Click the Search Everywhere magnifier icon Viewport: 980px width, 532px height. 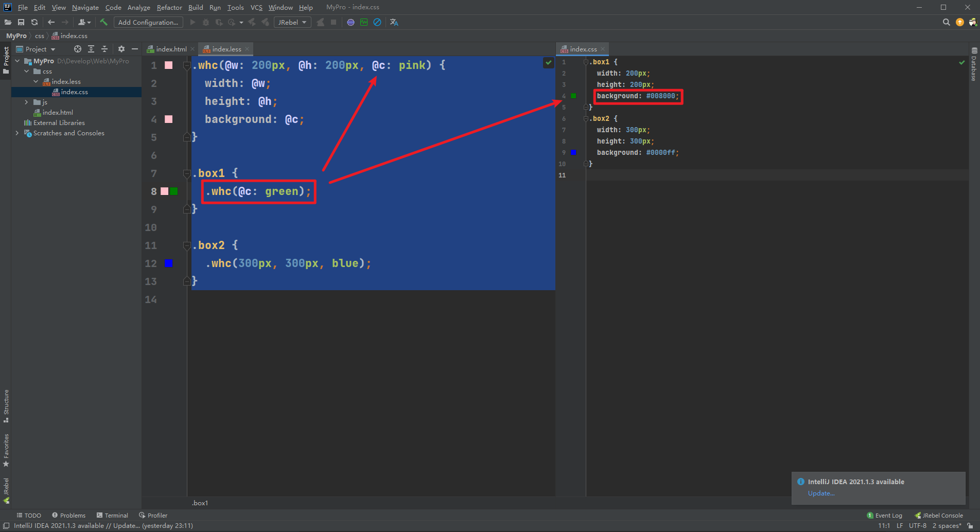[x=946, y=22]
